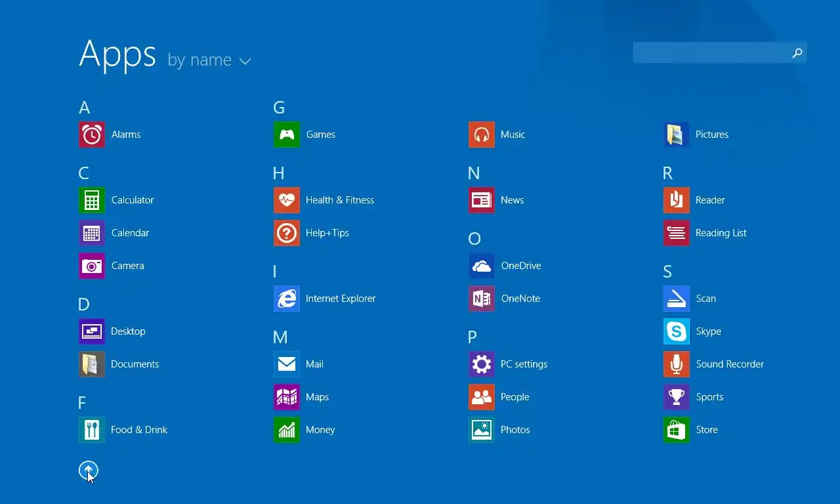Open the Photos app icon
This screenshot has height=504, width=840.
(x=482, y=430)
